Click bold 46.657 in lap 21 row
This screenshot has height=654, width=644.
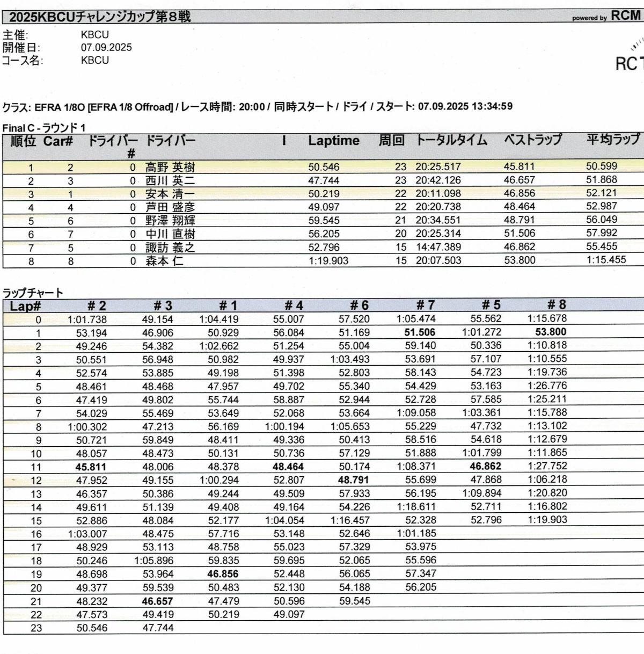click(157, 601)
